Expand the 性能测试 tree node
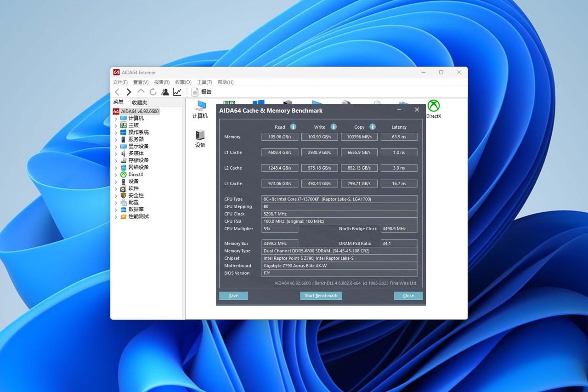The image size is (588, 392). pyautogui.click(x=116, y=216)
